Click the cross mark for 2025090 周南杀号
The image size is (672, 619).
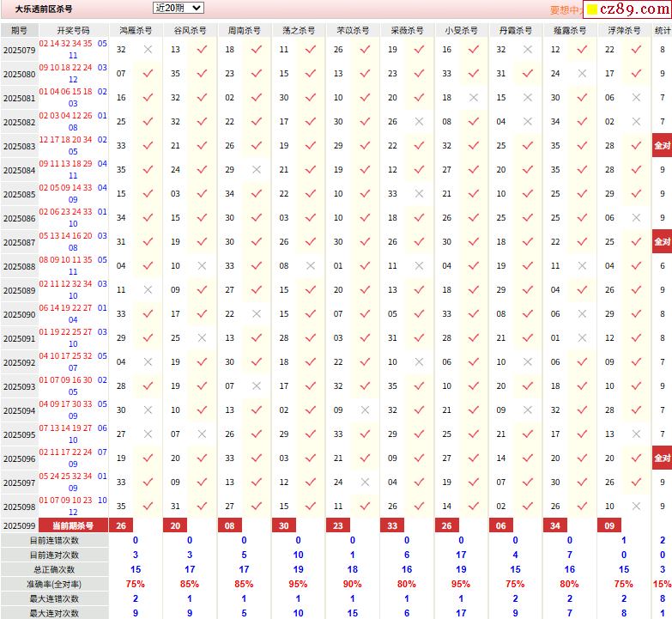(257, 313)
